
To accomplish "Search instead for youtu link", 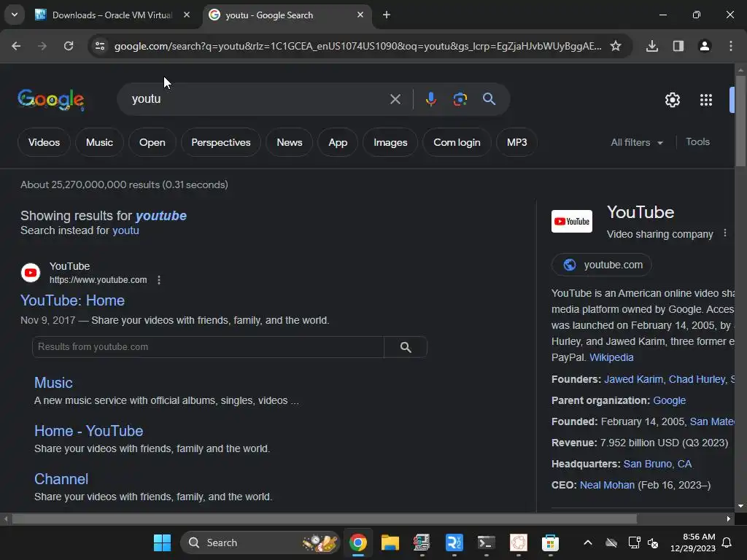I will point(125,230).
